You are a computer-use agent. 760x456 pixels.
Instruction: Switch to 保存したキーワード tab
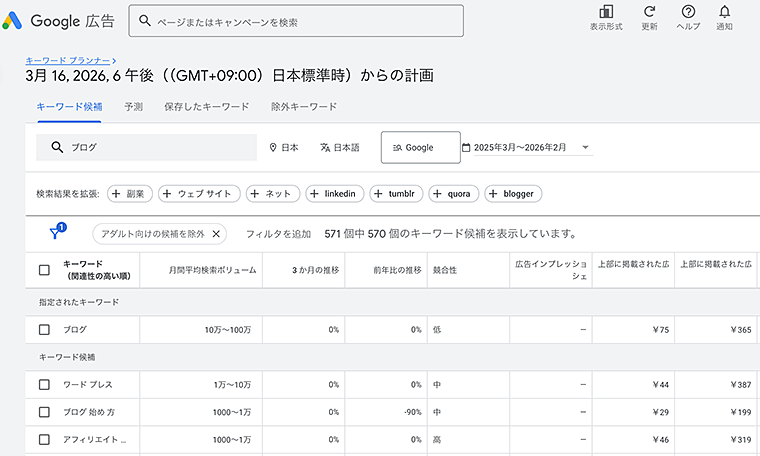click(206, 107)
